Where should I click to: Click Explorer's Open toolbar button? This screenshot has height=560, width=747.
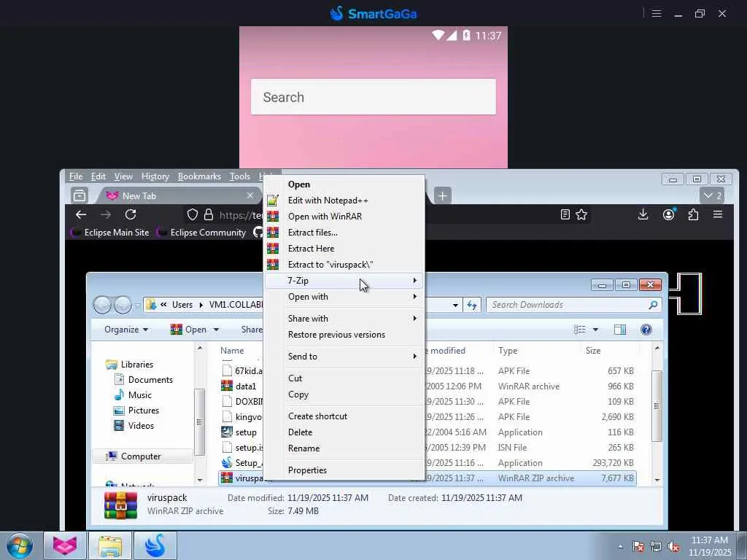tap(189, 330)
